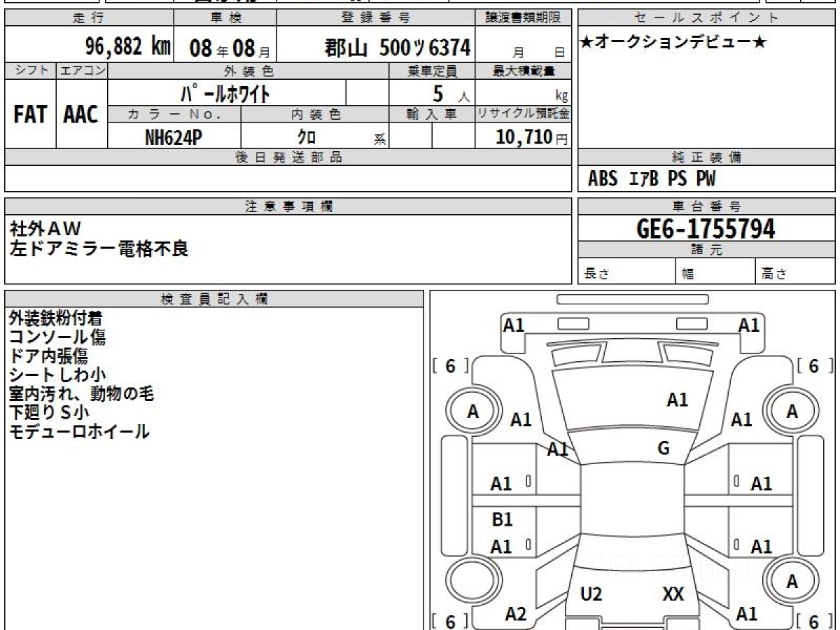Click the recycle deposit "10,710円"
Image resolution: width=840 pixels, height=630 pixels.
532,137
